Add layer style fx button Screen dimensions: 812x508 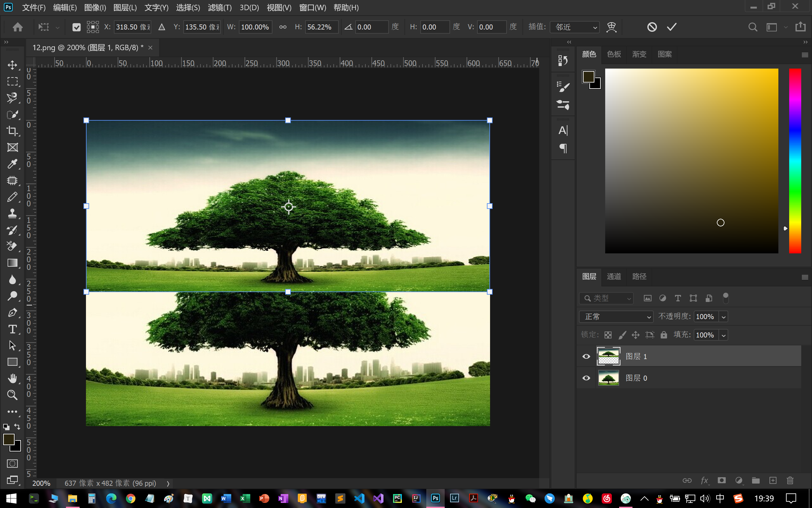[704, 480]
